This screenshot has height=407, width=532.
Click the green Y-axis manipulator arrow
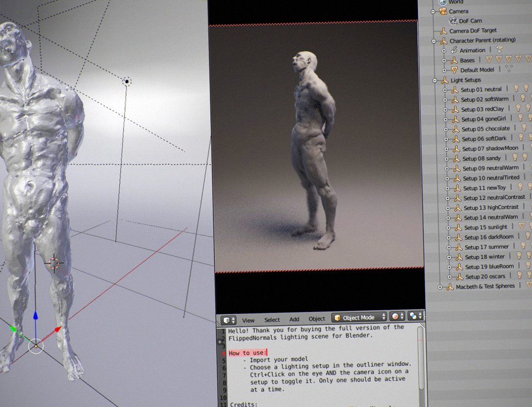(13, 329)
